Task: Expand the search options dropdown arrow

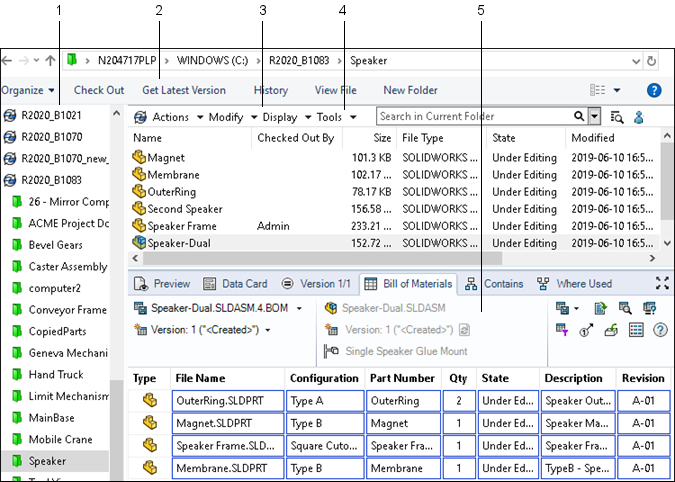Action: (596, 117)
